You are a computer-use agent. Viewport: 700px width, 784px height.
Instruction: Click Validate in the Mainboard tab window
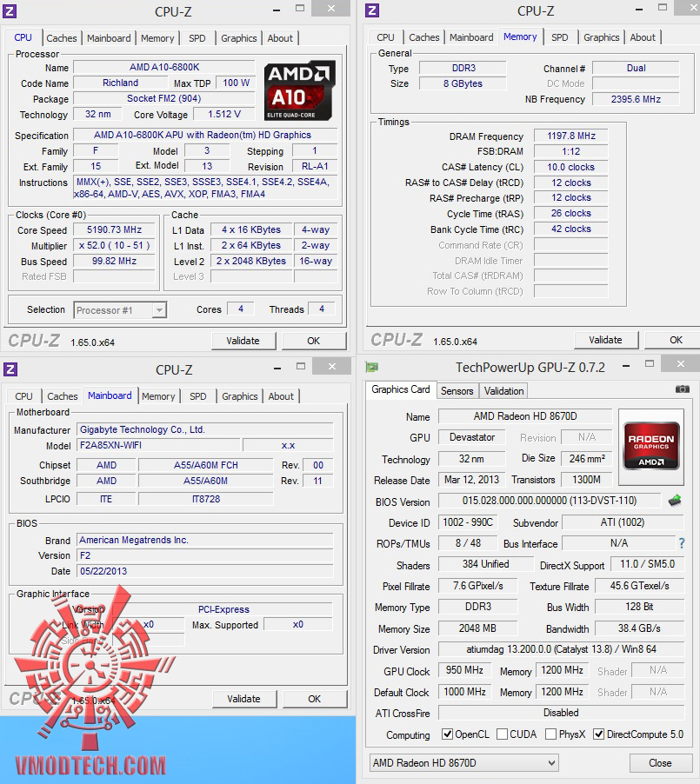(243, 699)
